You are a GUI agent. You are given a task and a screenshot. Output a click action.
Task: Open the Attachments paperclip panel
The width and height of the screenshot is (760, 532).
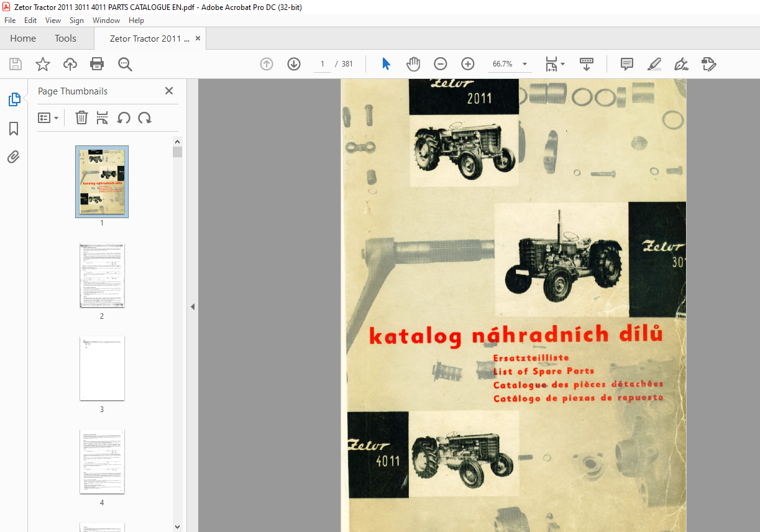click(14, 157)
